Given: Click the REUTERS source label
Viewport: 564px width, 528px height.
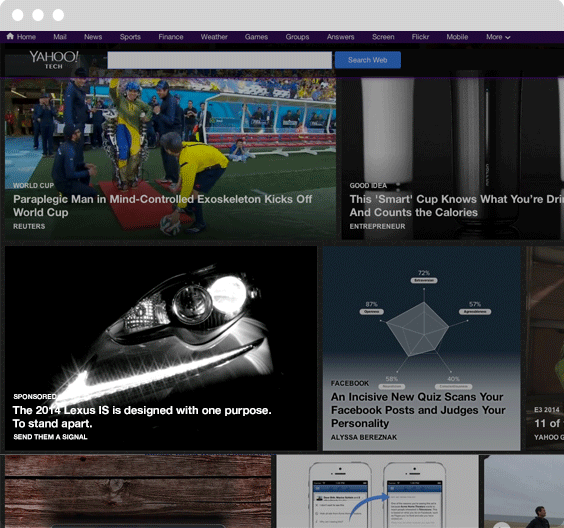Looking at the screenshot, I should pos(29,226).
